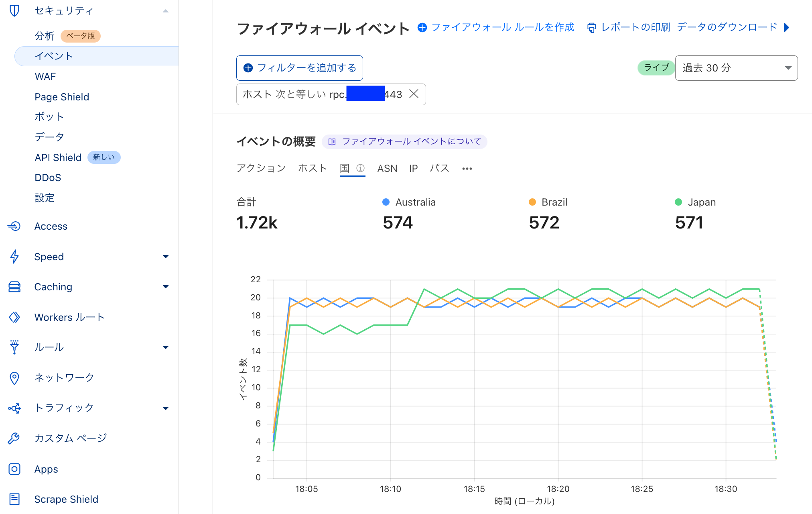Click the Scrape Shield document icon
The width and height of the screenshot is (812, 514).
pos(14,499)
